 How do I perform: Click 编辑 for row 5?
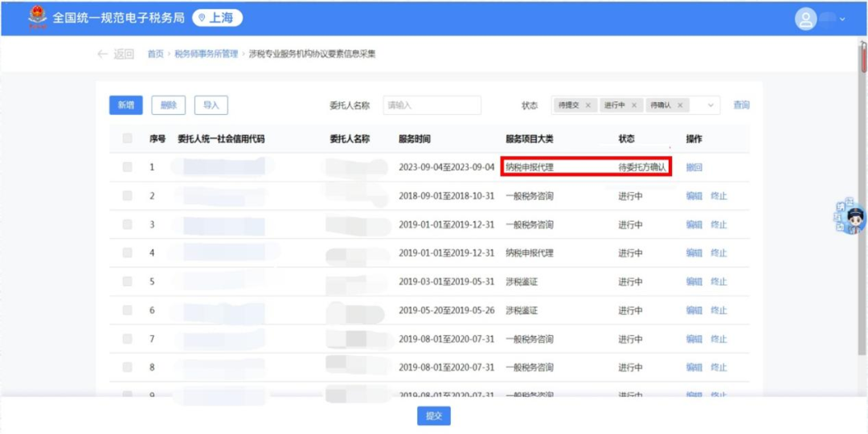pyautogui.click(x=694, y=281)
